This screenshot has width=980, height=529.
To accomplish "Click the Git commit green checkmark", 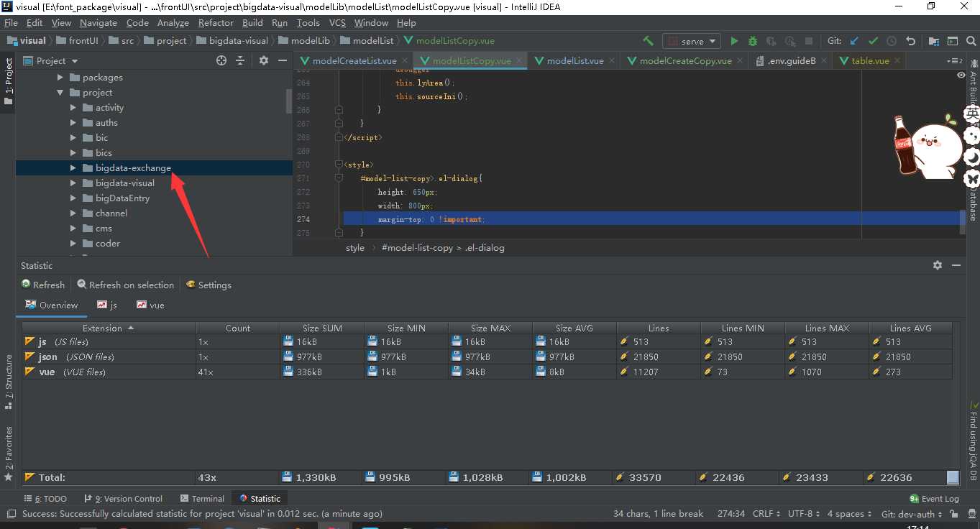I will 873,41.
